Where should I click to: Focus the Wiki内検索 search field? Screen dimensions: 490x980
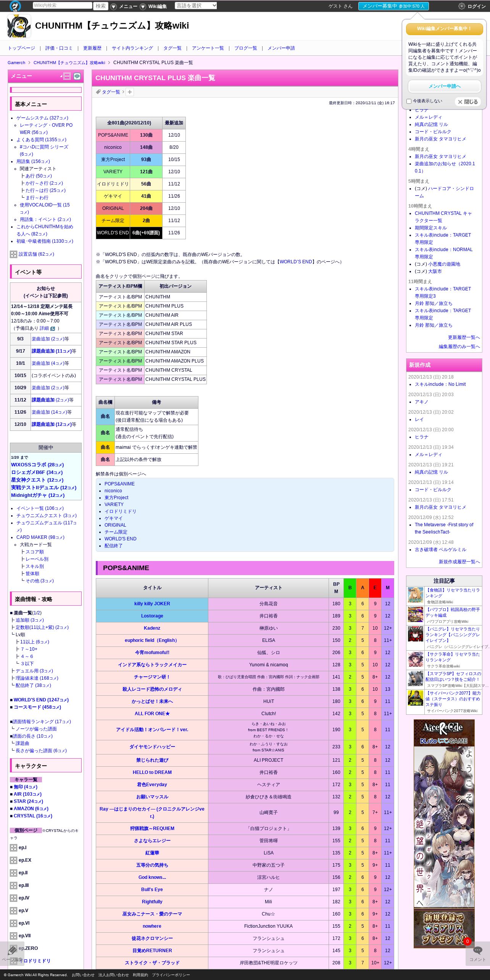point(63,5)
